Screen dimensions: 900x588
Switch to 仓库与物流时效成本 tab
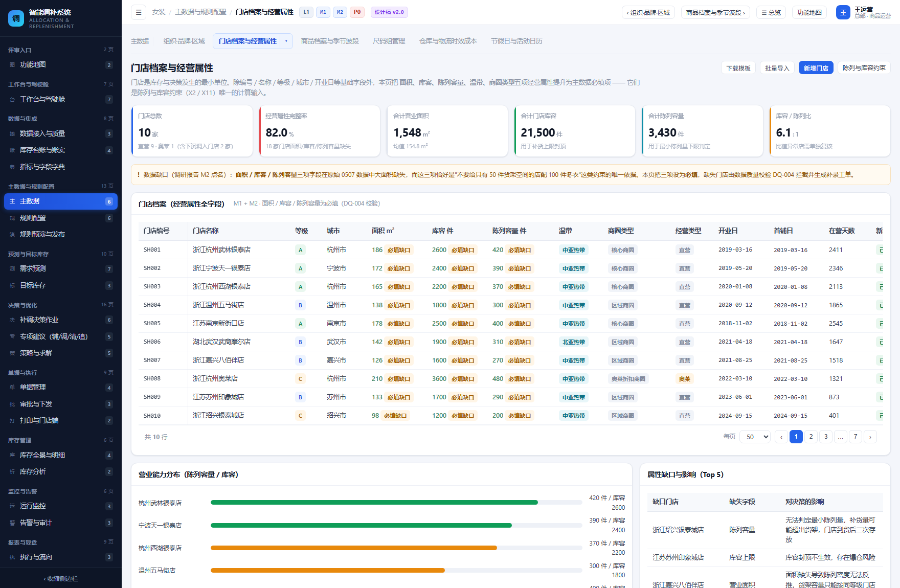tap(448, 41)
